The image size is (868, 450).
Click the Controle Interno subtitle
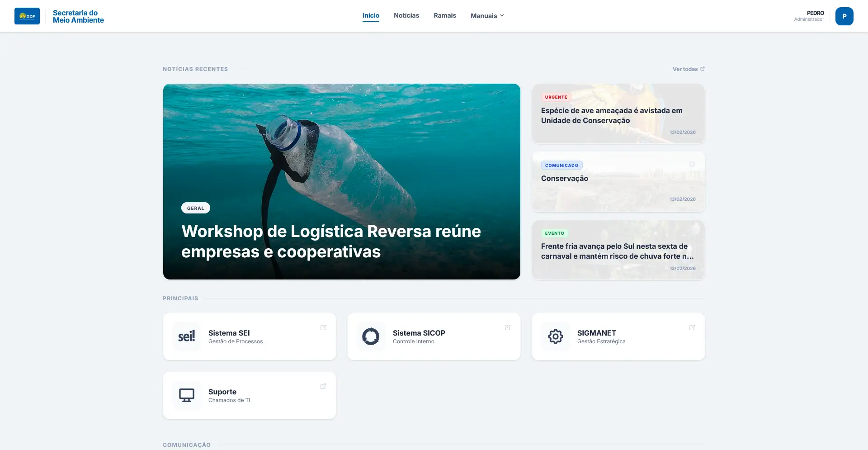414,341
